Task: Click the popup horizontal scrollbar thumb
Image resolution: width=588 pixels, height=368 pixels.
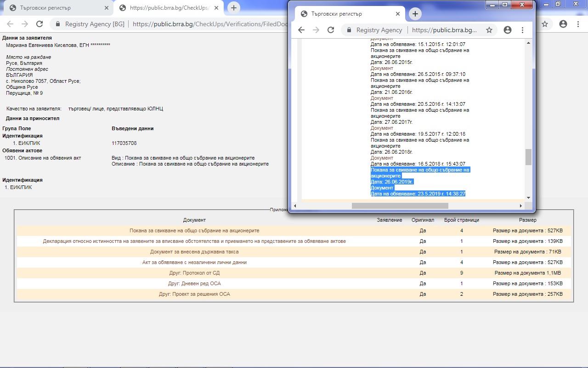Action: tap(400, 206)
